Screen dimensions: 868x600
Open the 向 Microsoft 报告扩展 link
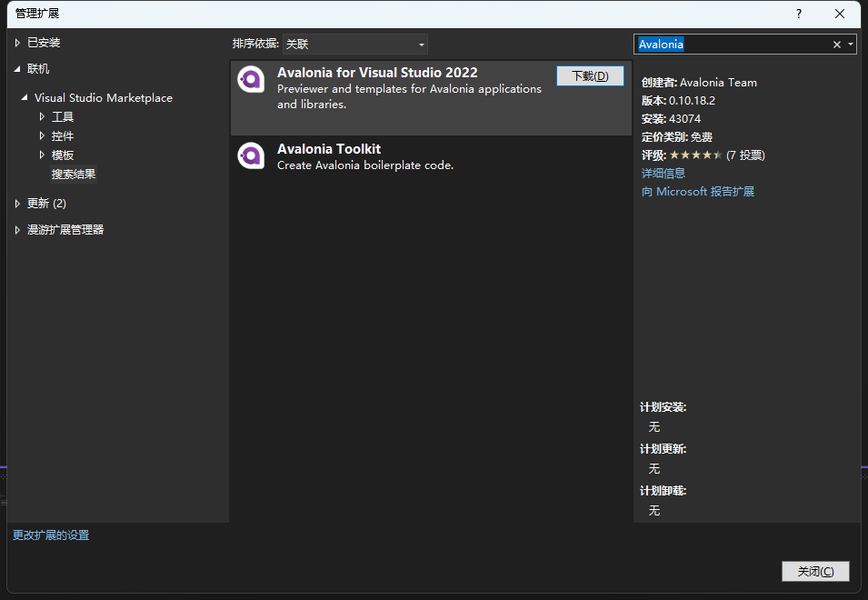click(x=697, y=192)
